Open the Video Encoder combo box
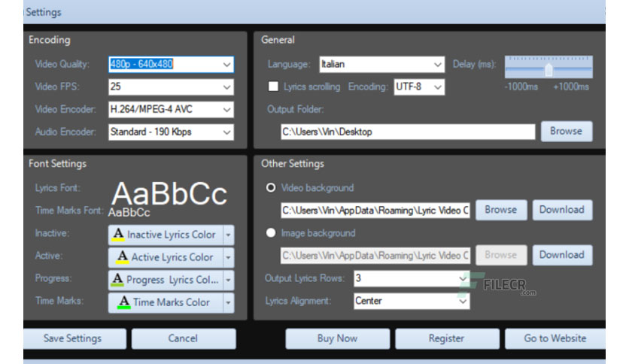Screen dimensions: 629x364 click(x=171, y=110)
